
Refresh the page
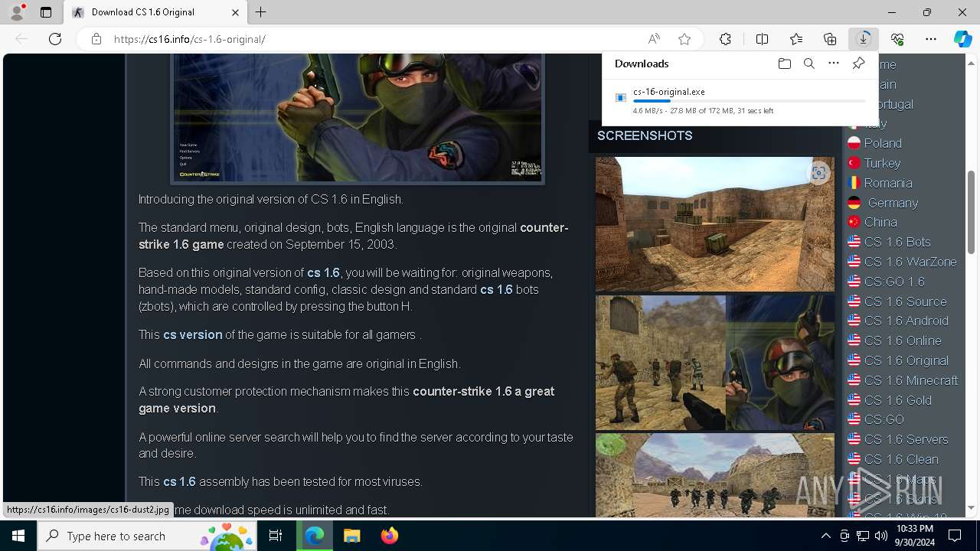55,39
